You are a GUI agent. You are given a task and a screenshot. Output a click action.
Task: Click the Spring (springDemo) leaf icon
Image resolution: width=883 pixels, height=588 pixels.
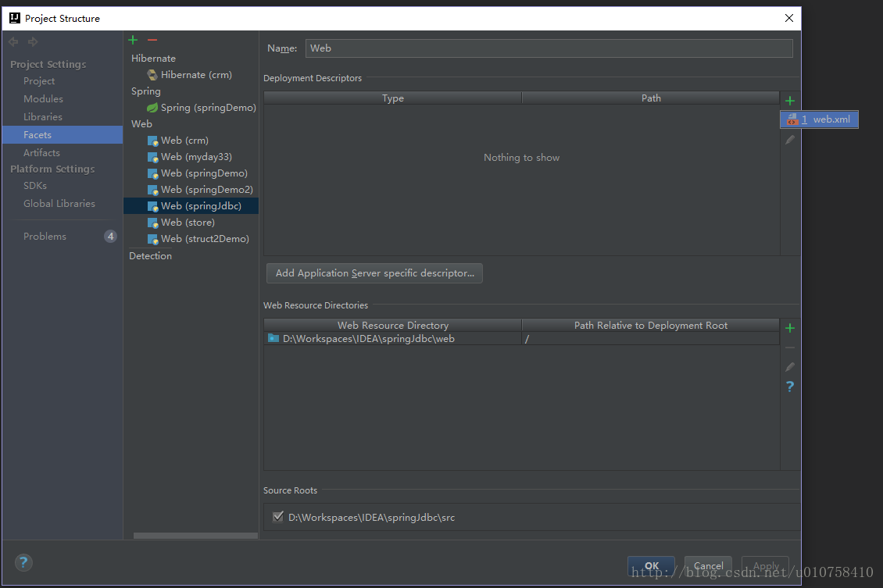click(152, 108)
